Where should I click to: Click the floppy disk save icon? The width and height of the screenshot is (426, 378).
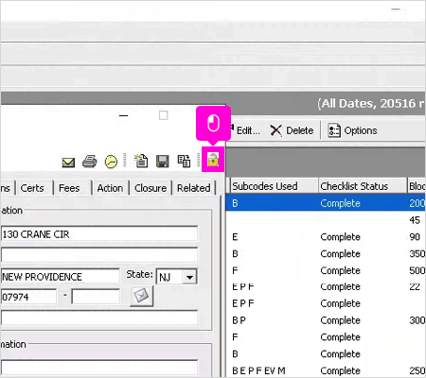pos(162,161)
